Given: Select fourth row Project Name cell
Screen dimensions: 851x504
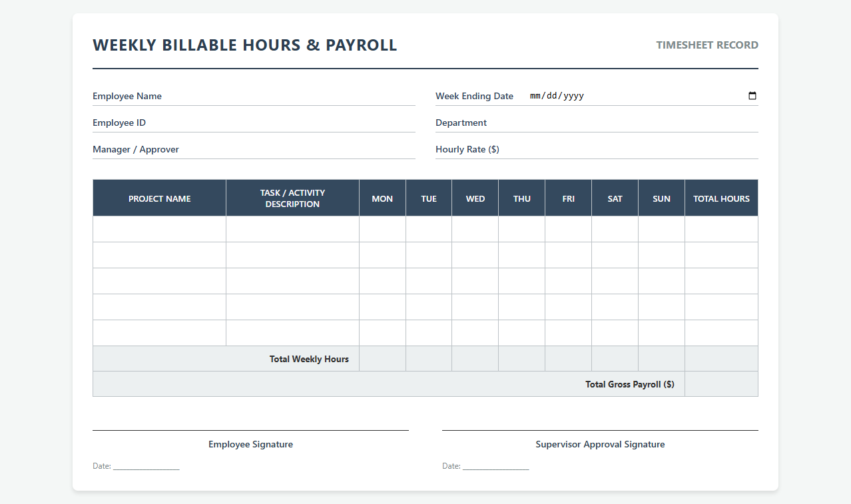Looking at the screenshot, I should click(x=160, y=307).
